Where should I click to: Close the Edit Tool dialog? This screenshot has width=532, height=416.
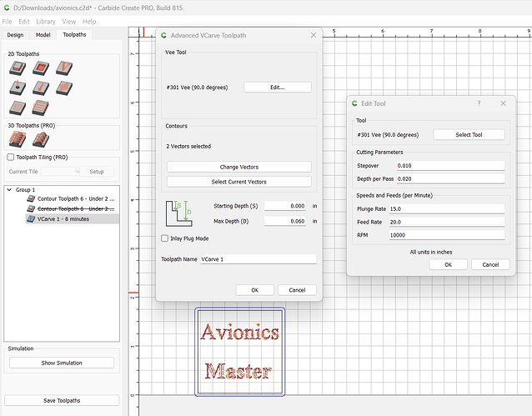pos(503,103)
